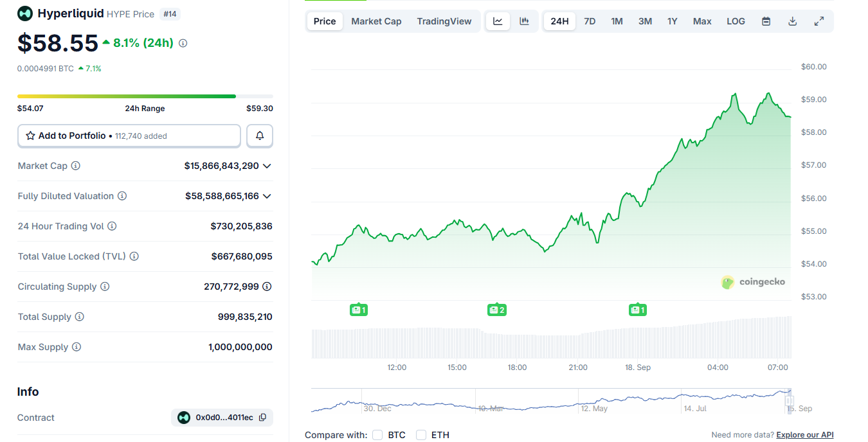Switch to candlestick chart view
The width and height of the screenshot is (868, 442).
[524, 21]
